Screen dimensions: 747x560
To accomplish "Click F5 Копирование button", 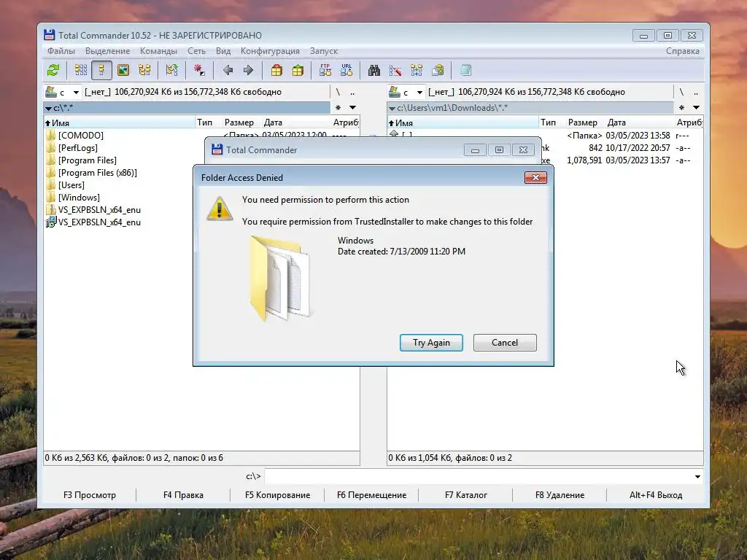I will pyautogui.click(x=277, y=495).
